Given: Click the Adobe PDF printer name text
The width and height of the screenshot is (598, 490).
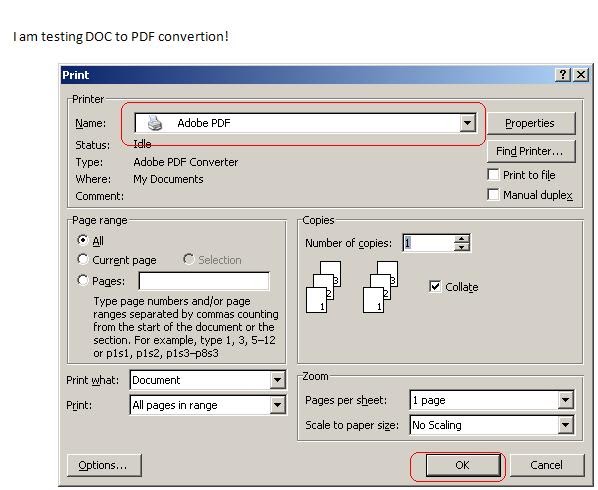Looking at the screenshot, I should tap(204, 123).
